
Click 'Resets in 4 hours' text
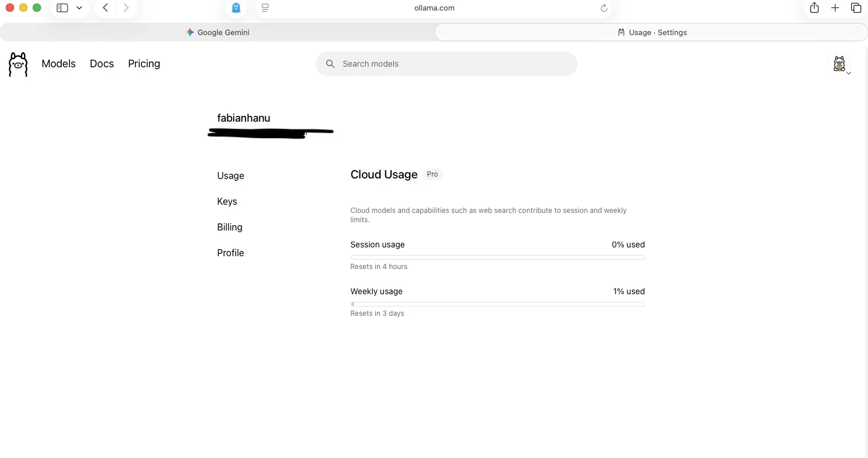(x=379, y=267)
